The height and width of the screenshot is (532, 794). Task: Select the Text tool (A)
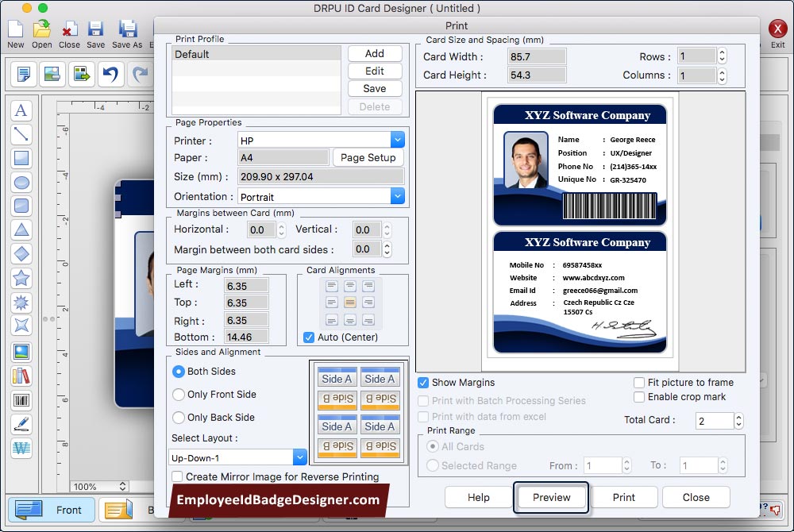pyautogui.click(x=21, y=110)
